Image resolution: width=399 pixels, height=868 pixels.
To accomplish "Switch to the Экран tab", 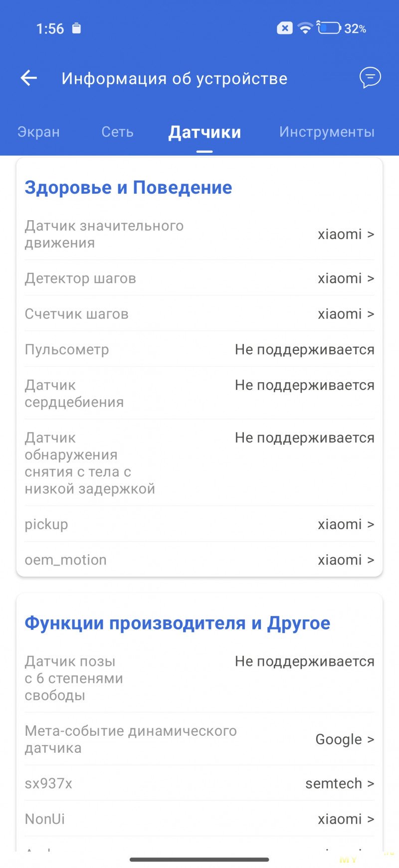I will [x=38, y=132].
